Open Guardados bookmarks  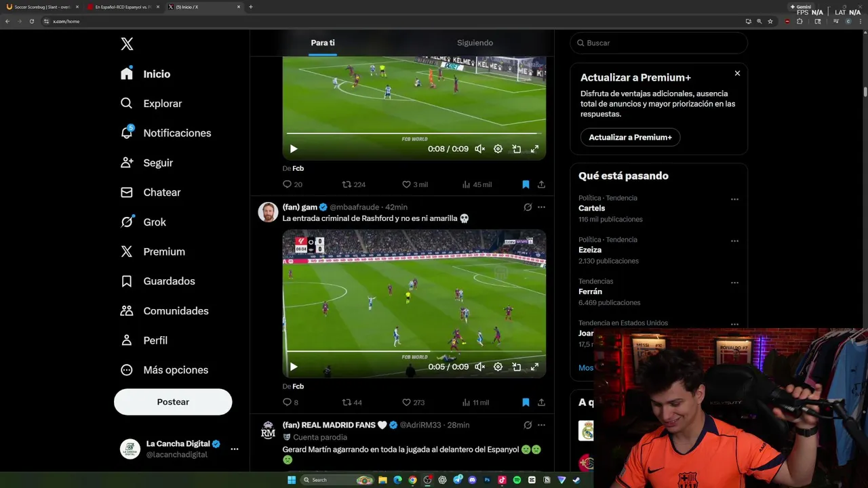[x=157, y=281]
